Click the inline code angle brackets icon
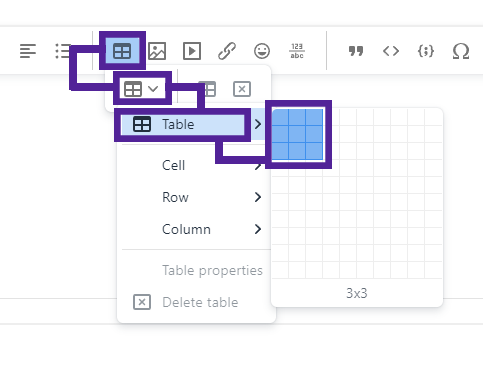The image size is (483, 377). coord(391,51)
